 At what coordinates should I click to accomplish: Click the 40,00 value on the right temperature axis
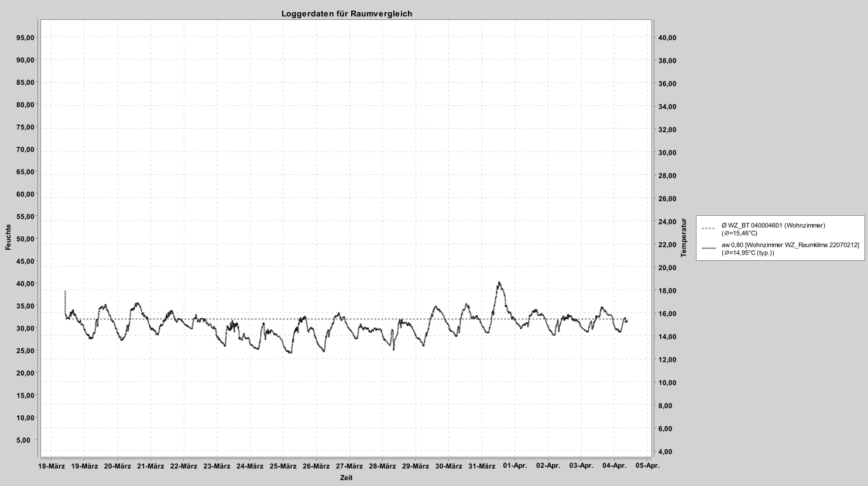[667, 37]
